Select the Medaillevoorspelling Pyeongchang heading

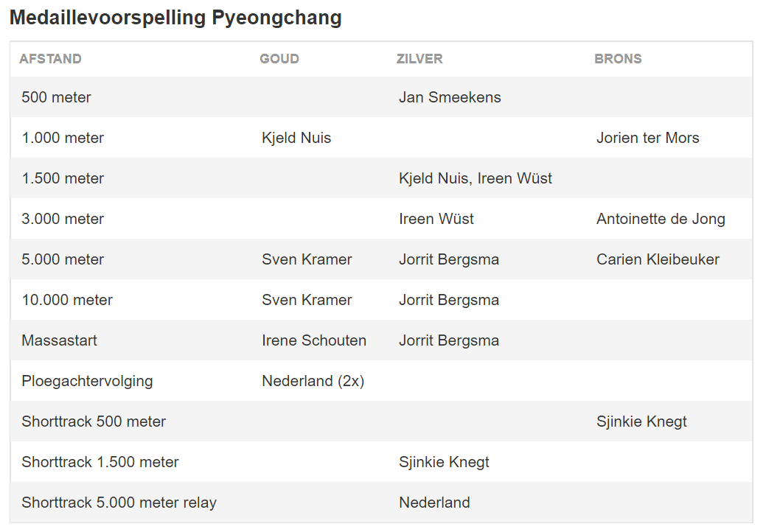point(176,18)
